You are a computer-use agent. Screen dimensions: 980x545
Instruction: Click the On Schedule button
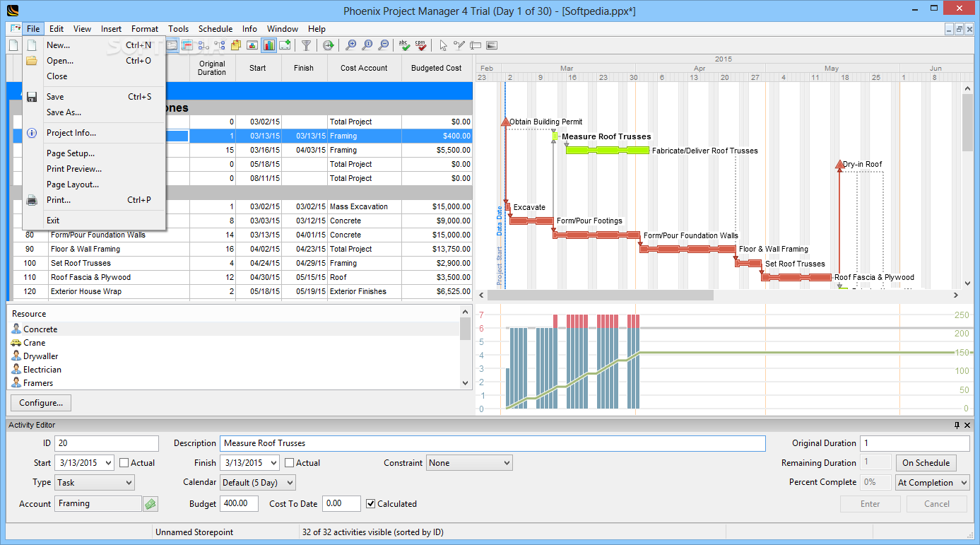tap(926, 463)
